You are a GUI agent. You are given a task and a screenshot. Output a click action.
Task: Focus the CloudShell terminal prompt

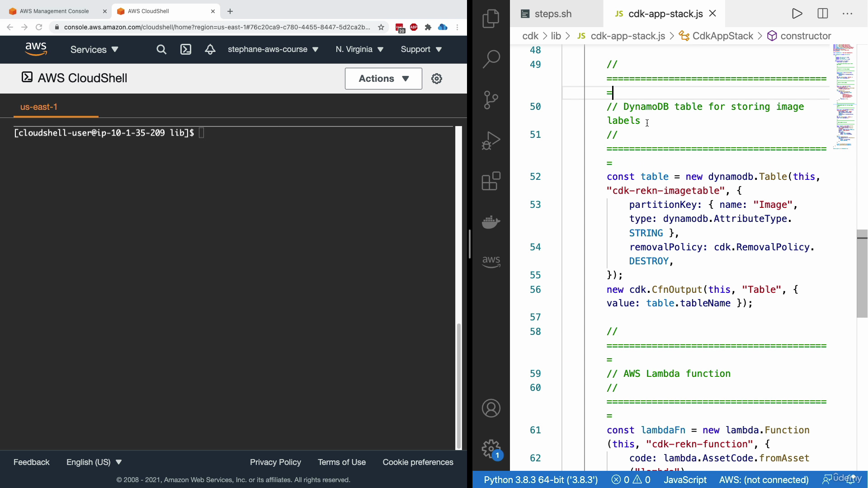(201, 133)
